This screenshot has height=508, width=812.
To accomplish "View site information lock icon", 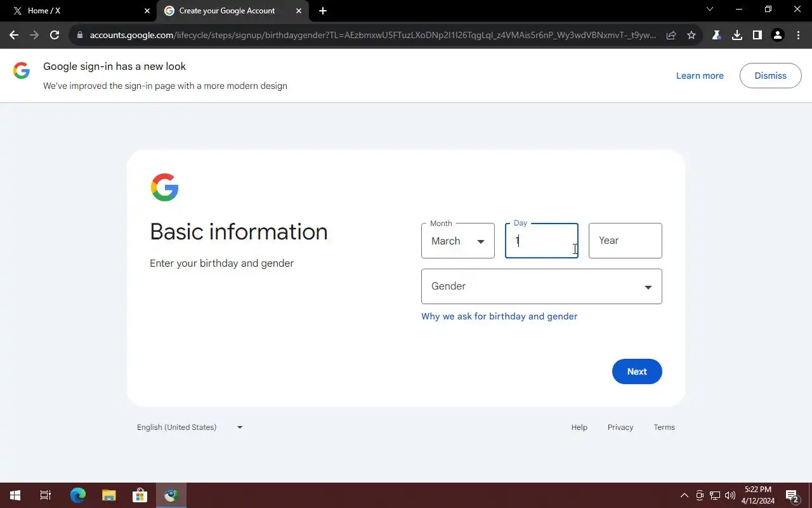I will [80, 36].
